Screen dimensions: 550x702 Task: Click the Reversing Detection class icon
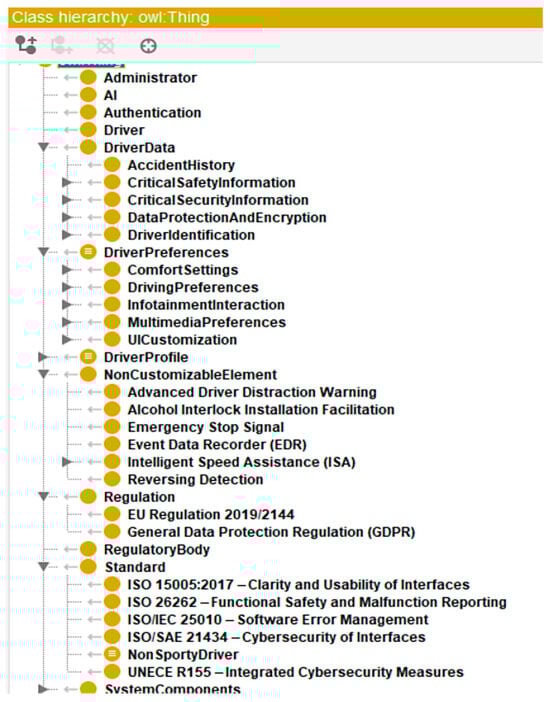(112, 479)
